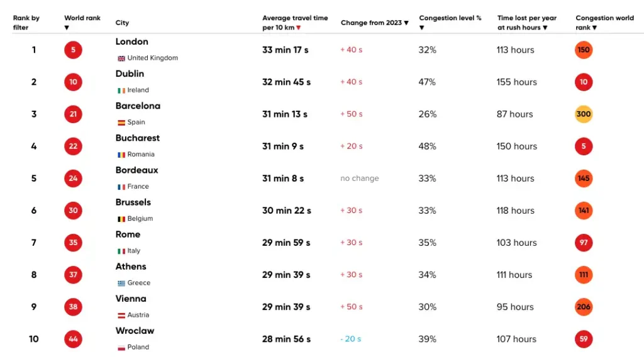Click the Greece flag under Athens
The height and width of the screenshot is (357, 644).
pyautogui.click(x=121, y=283)
